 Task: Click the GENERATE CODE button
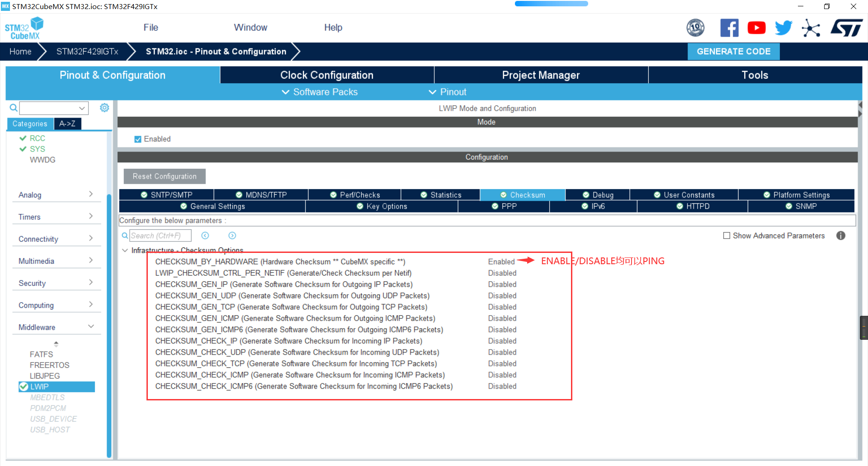(x=733, y=52)
